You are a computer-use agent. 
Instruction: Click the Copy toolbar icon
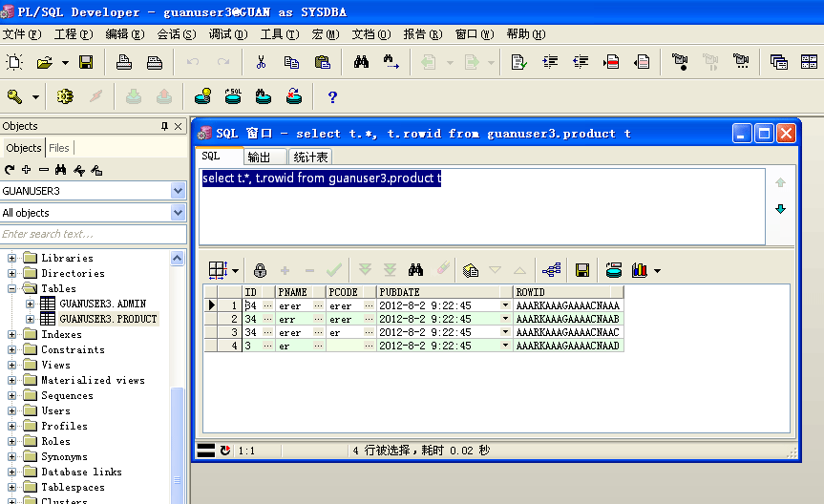click(291, 62)
